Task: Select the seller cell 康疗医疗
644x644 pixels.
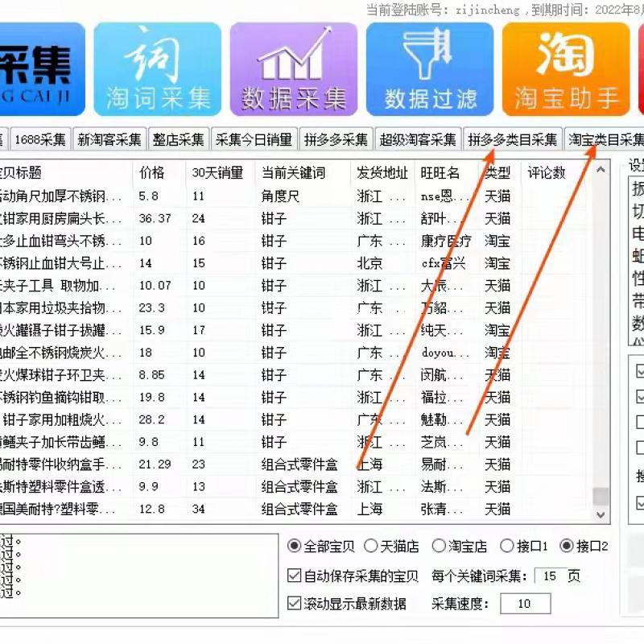Action: point(446,241)
